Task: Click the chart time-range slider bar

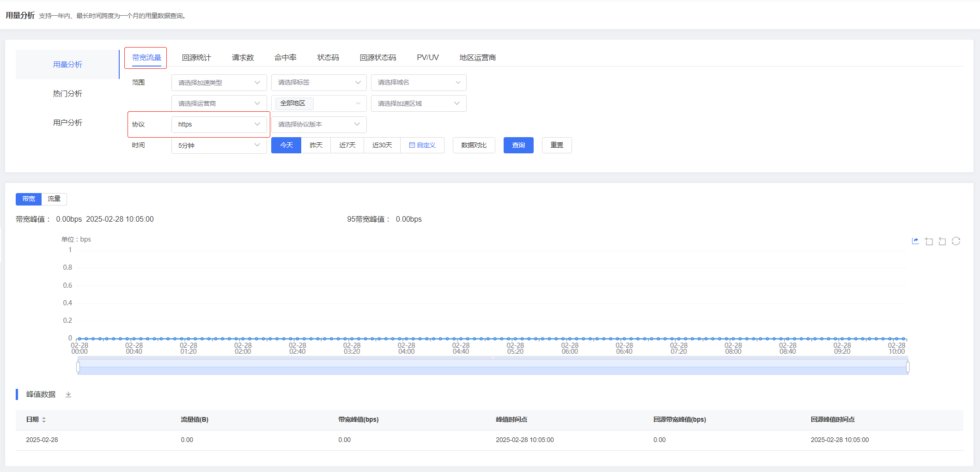Action: pyautogui.click(x=493, y=367)
